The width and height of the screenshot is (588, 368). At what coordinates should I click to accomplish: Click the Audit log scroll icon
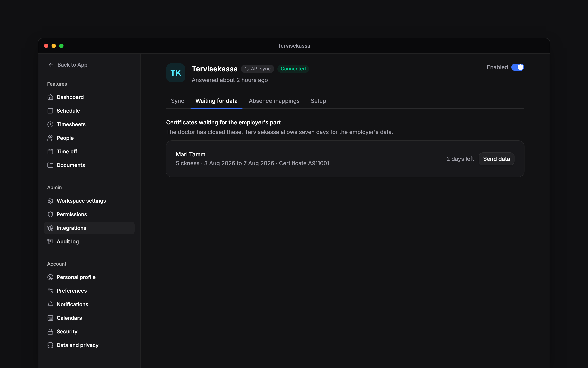[50, 242]
